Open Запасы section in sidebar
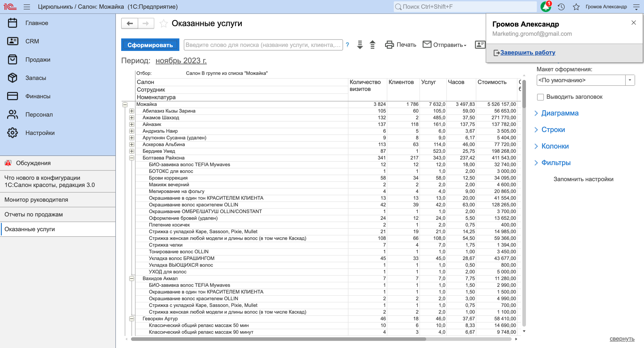The width and height of the screenshot is (644, 348). [58, 78]
